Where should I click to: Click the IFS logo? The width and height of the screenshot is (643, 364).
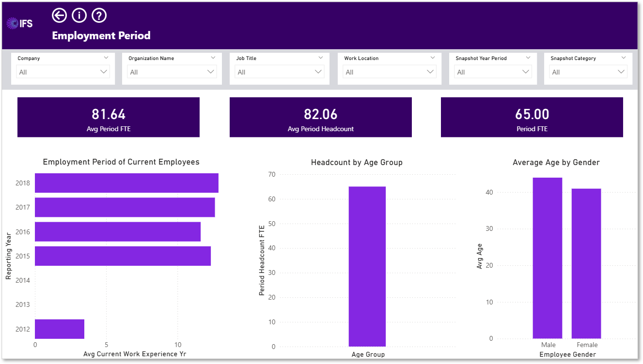tap(19, 23)
